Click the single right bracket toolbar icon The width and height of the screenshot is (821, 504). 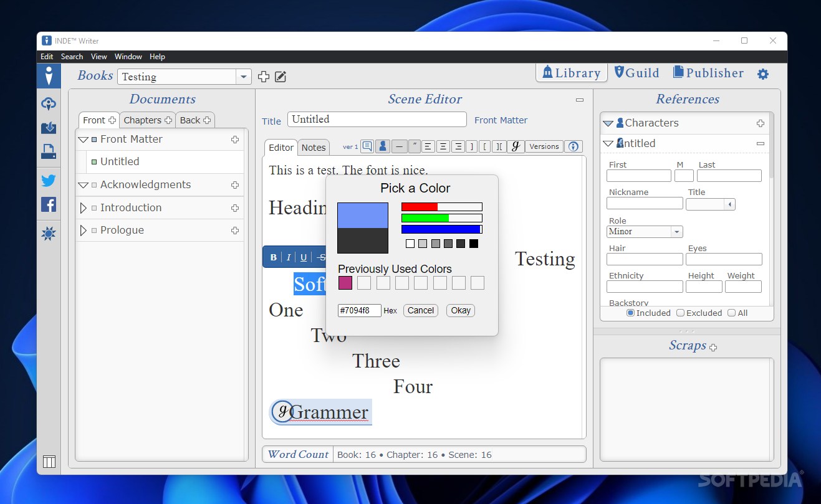(x=472, y=146)
